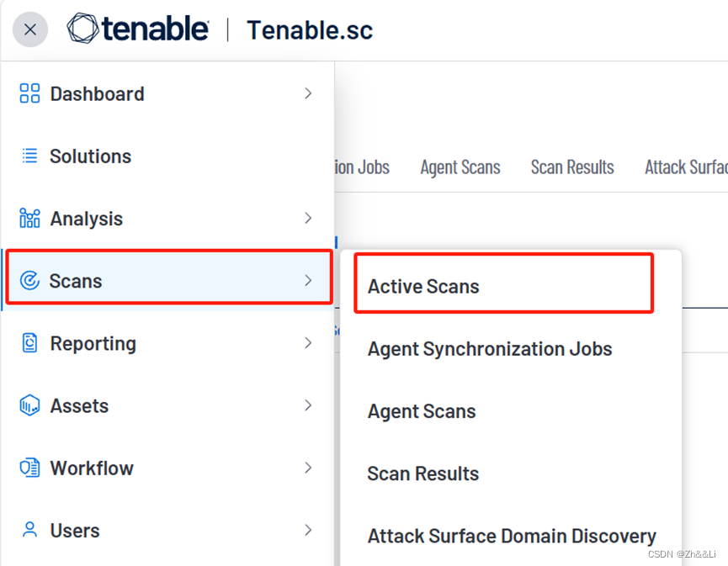728x566 pixels.
Task: Click the Scans target icon
Action: tap(29, 280)
